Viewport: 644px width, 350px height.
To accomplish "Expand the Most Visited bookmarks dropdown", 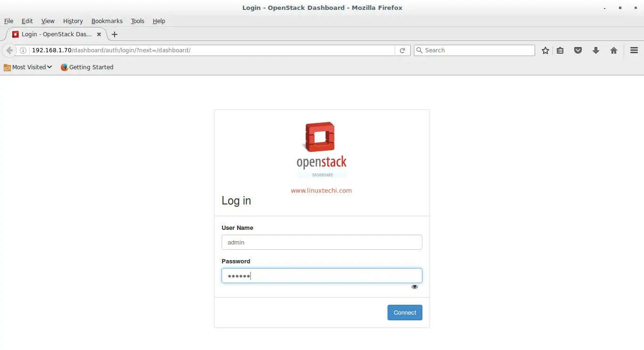I will (28, 67).
